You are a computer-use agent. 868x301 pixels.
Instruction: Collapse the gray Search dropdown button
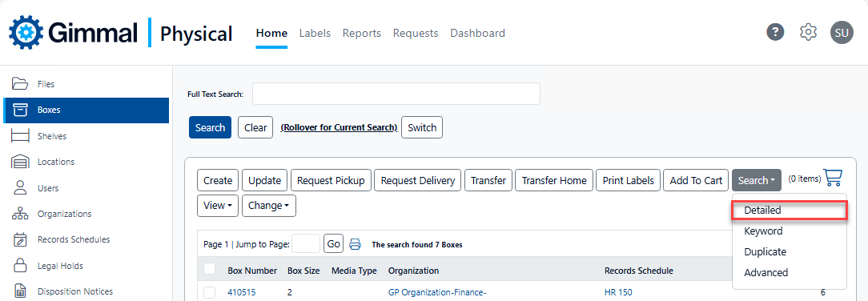click(756, 180)
